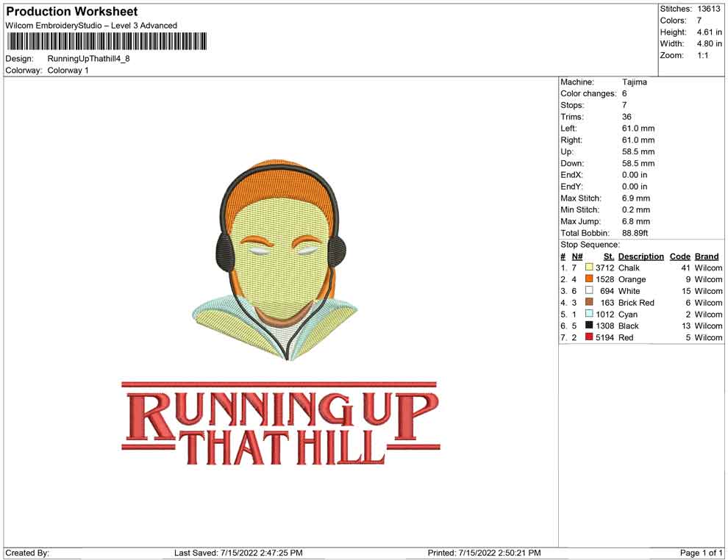Screen dimensions: 728x560
Task: Click the stitch count 5194 for Red
Action: [604, 337]
